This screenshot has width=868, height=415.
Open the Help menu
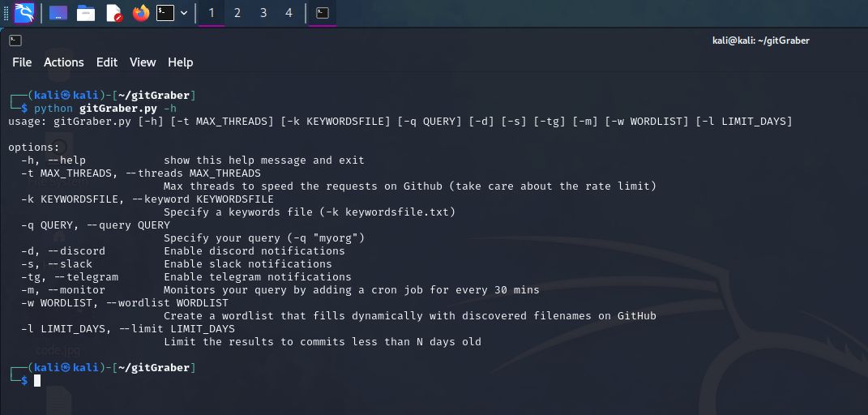pos(181,62)
